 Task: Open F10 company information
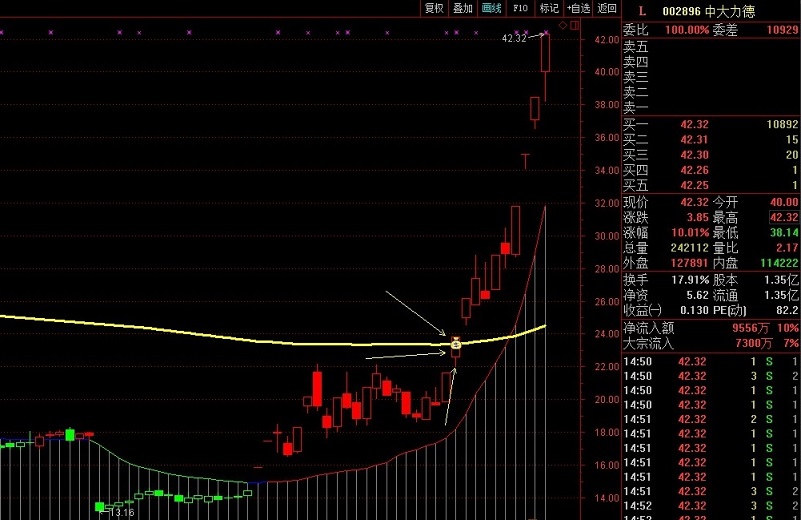[520, 8]
